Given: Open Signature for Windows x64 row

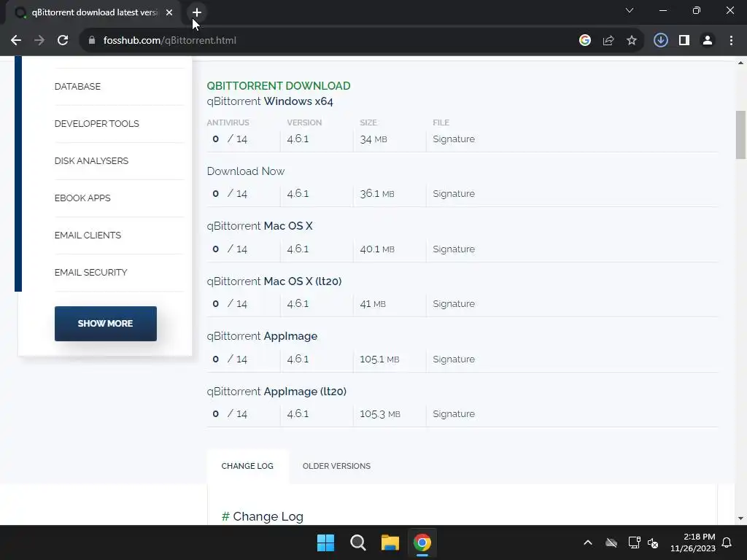Looking at the screenshot, I should pos(454,139).
